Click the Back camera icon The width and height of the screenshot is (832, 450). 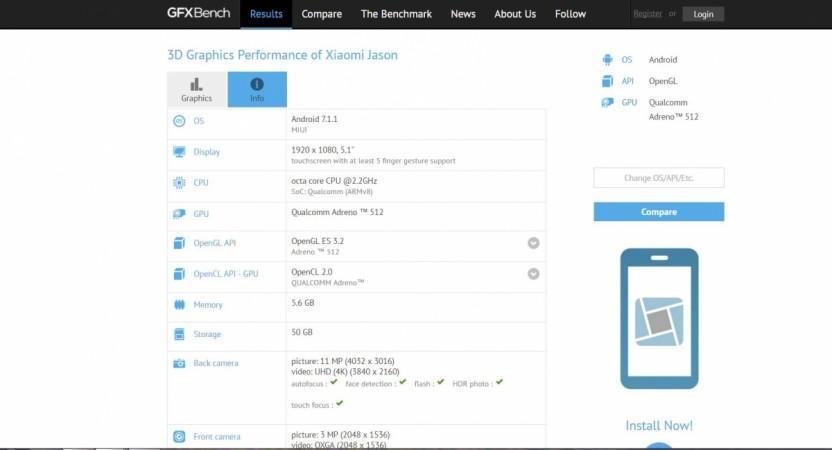[x=179, y=364]
